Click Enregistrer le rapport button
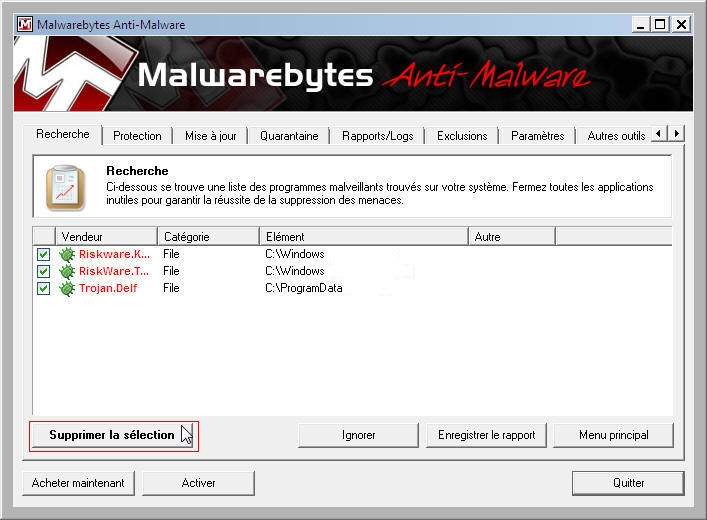 pyautogui.click(x=487, y=435)
